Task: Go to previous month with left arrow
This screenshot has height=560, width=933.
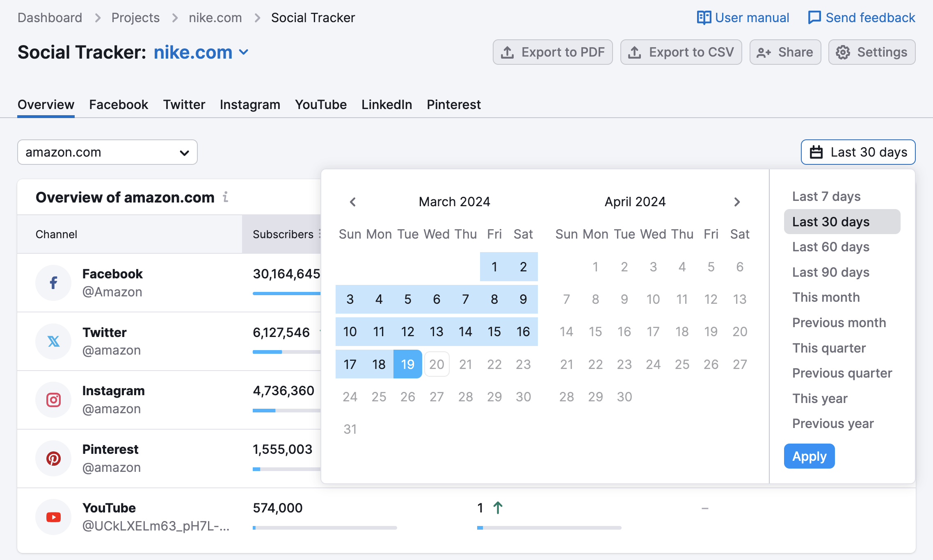Action: pyautogui.click(x=353, y=202)
